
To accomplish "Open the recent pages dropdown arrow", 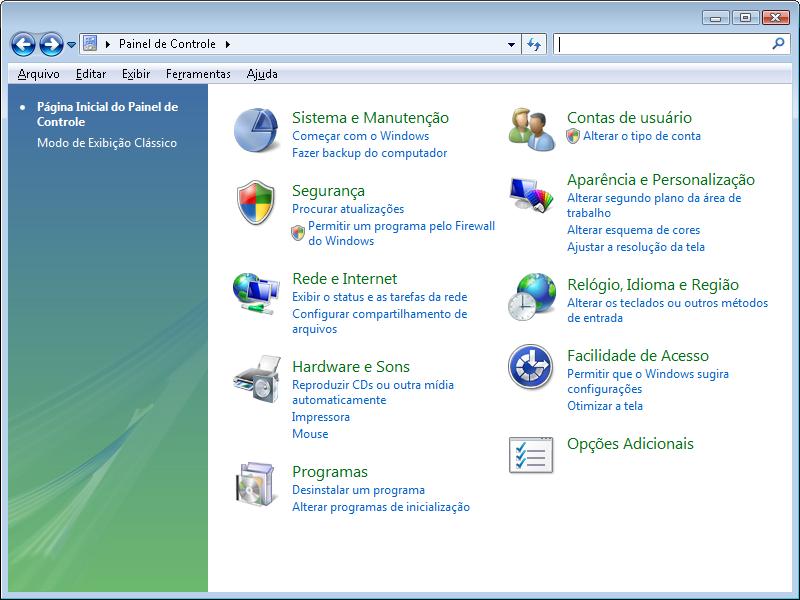I will point(72,45).
